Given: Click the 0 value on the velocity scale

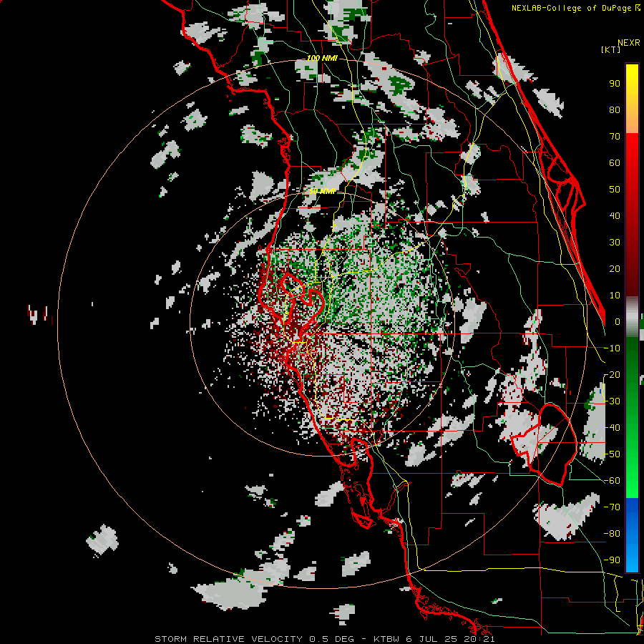Looking at the screenshot, I should click(x=618, y=321).
